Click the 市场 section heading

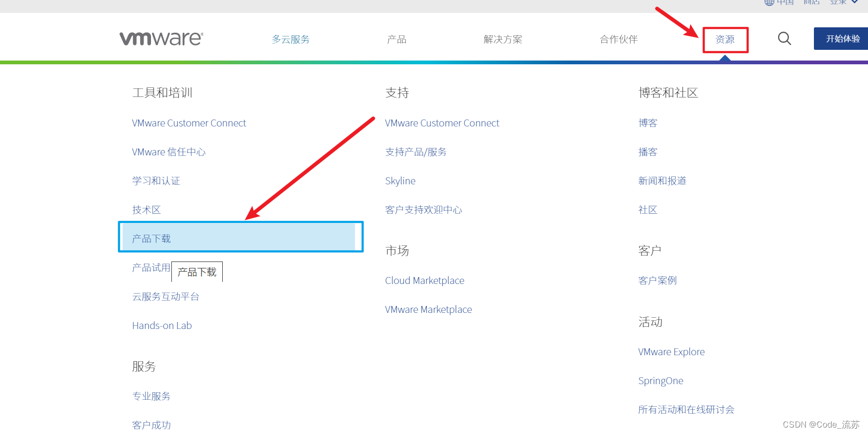397,251
